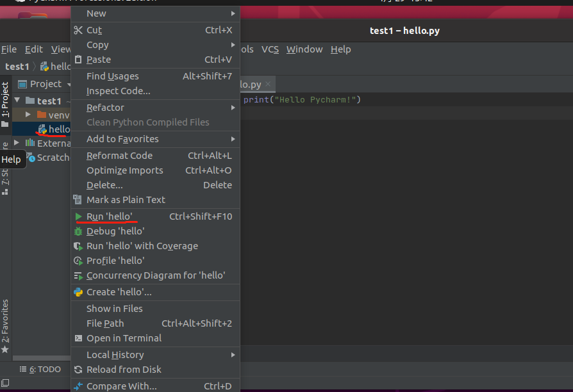
Task: Open the VCS menu
Action: pyautogui.click(x=270, y=49)
